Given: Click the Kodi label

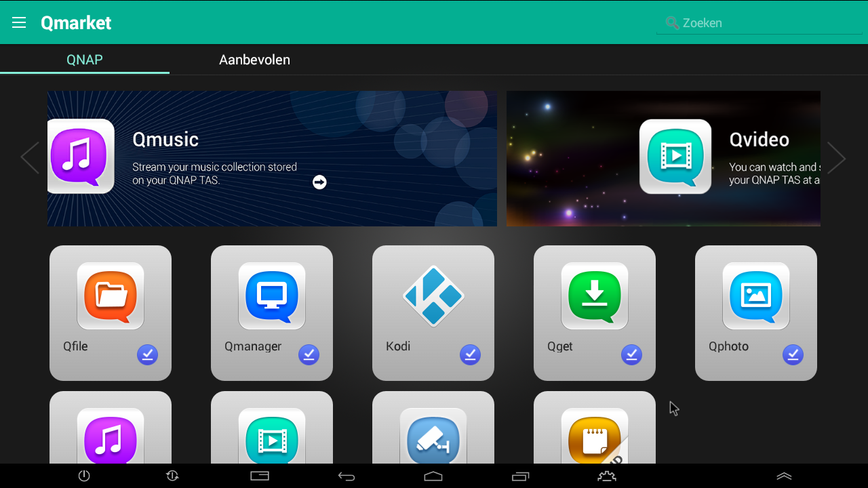Looking at the screenshot, I should 398,346.
